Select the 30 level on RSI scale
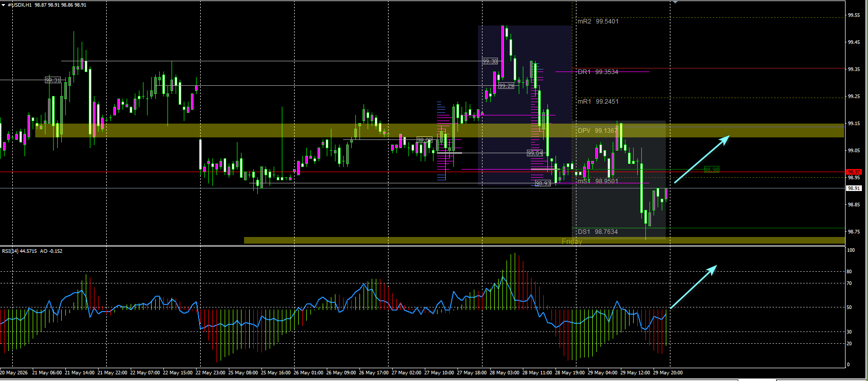 (850, 332)
